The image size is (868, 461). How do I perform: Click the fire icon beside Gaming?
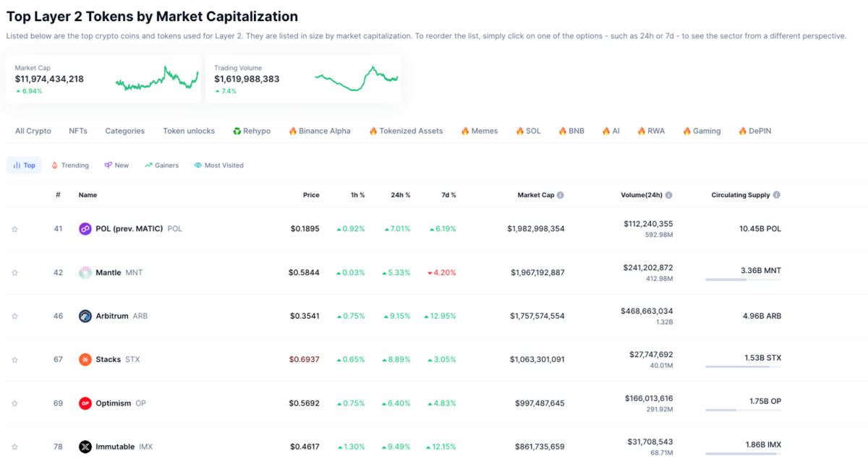[x=686, y=131]
